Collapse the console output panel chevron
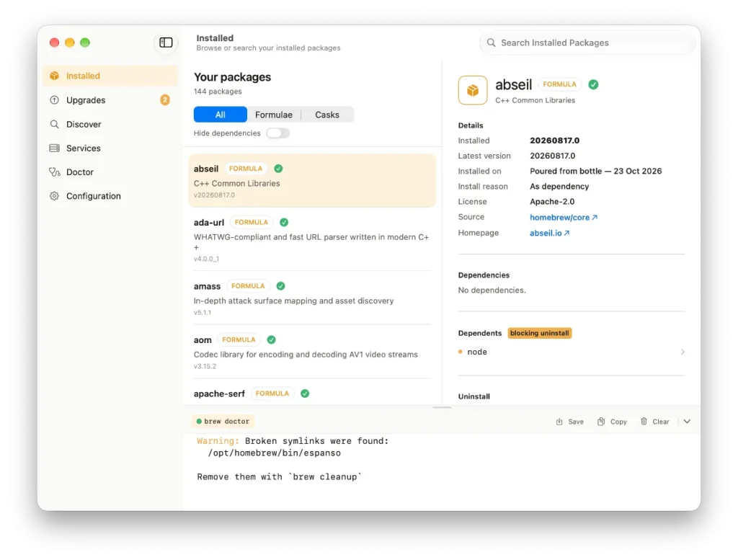 (687, 421)
